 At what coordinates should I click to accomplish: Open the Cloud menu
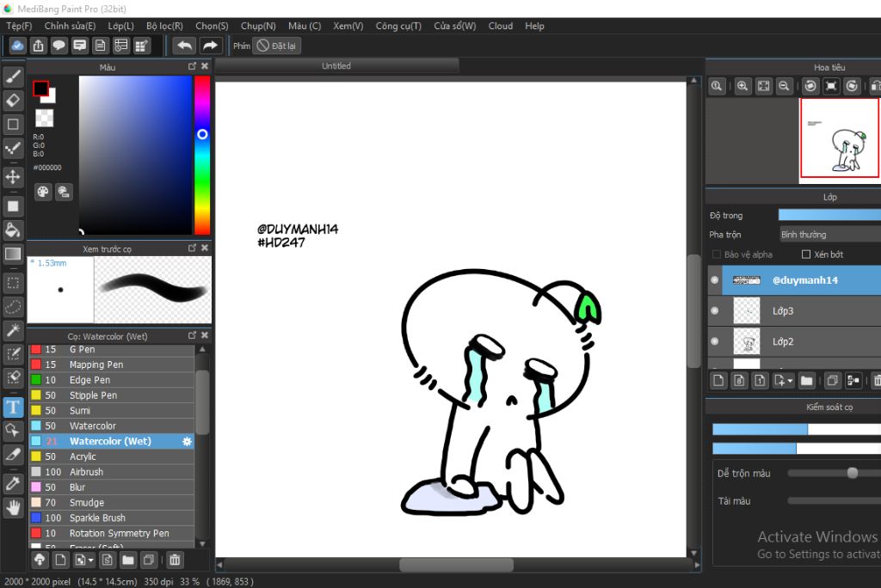(x=500, y=26)
